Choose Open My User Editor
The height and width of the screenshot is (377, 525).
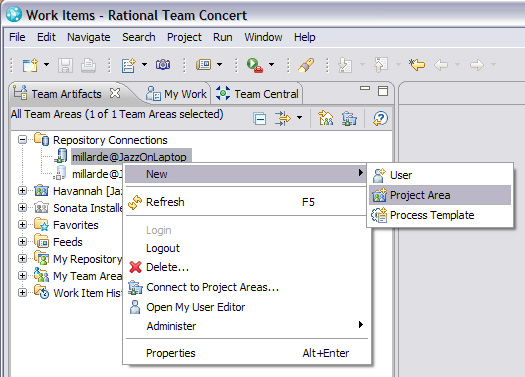[247, 307]
